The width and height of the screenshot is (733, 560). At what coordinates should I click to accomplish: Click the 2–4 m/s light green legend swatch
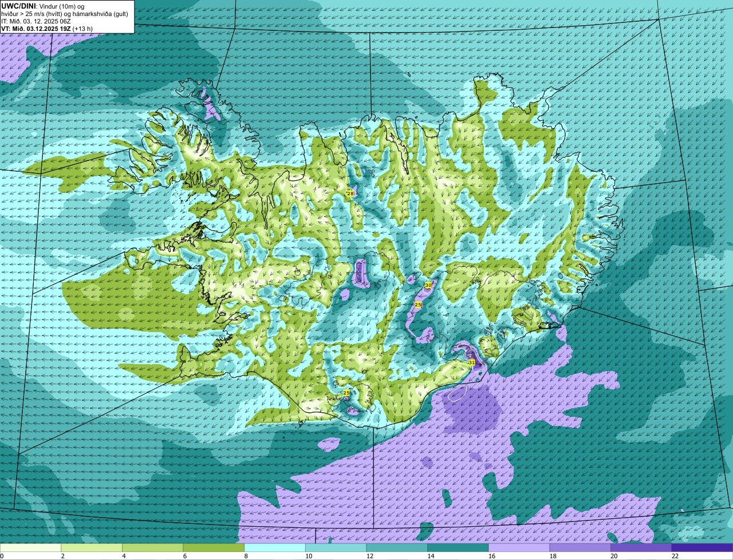pyautogui.click(x=92, y=547)
